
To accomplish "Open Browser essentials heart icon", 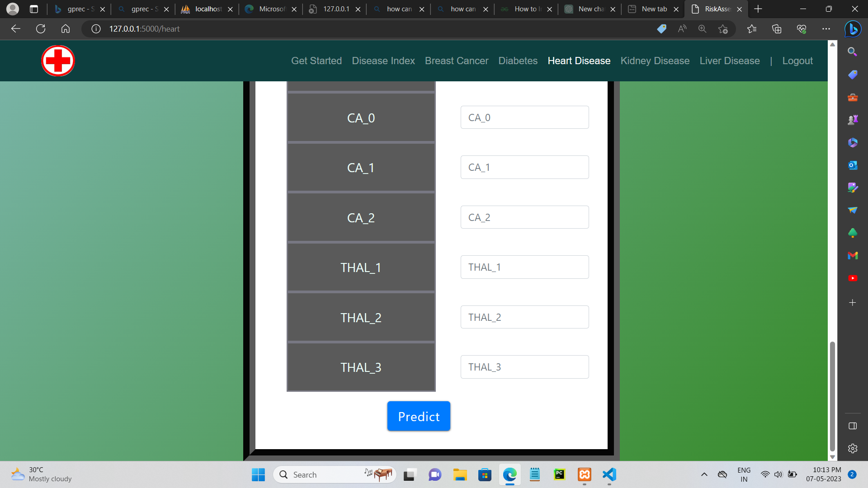I will (x=802, y=29).
